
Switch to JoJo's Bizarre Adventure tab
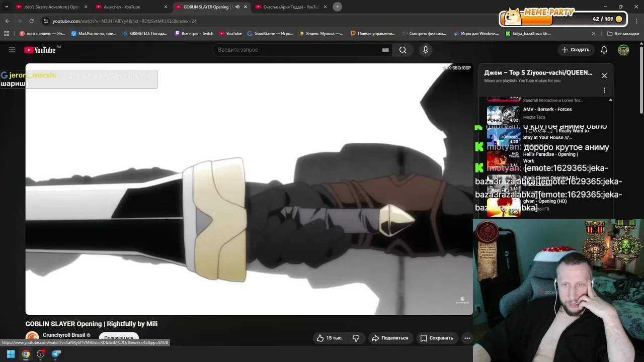coord(52,7)
